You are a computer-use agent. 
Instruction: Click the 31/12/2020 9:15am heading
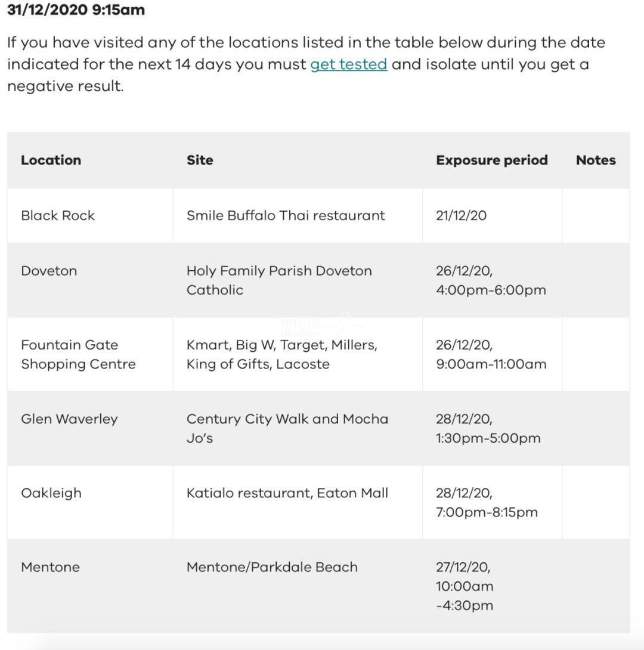click(x=76, y=10)
